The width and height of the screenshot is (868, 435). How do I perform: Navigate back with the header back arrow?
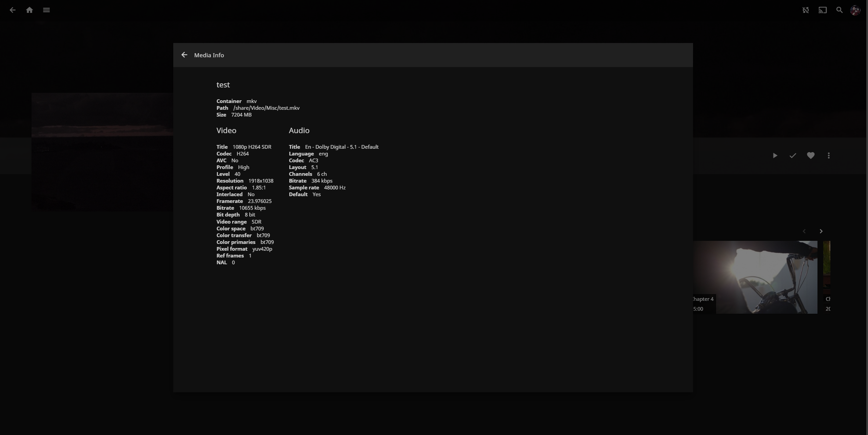pos(13,10)
